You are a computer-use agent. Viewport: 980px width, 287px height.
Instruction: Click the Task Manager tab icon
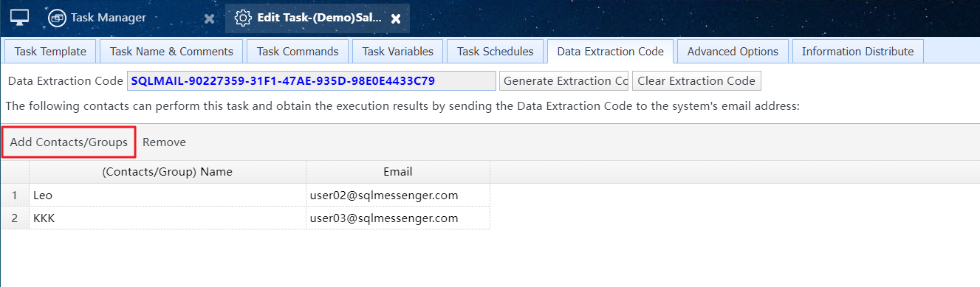coord(57,18)
